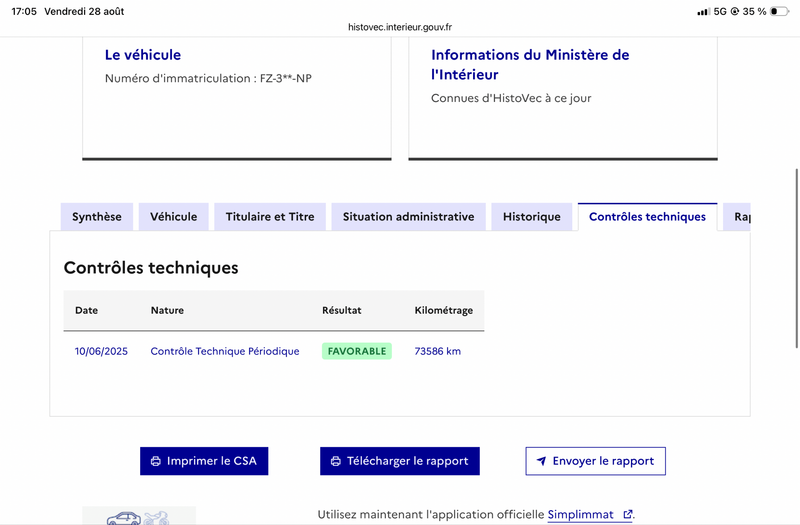Click the Envoyer le rapport button
The image size is (800, 525).
tap(595, 461)
